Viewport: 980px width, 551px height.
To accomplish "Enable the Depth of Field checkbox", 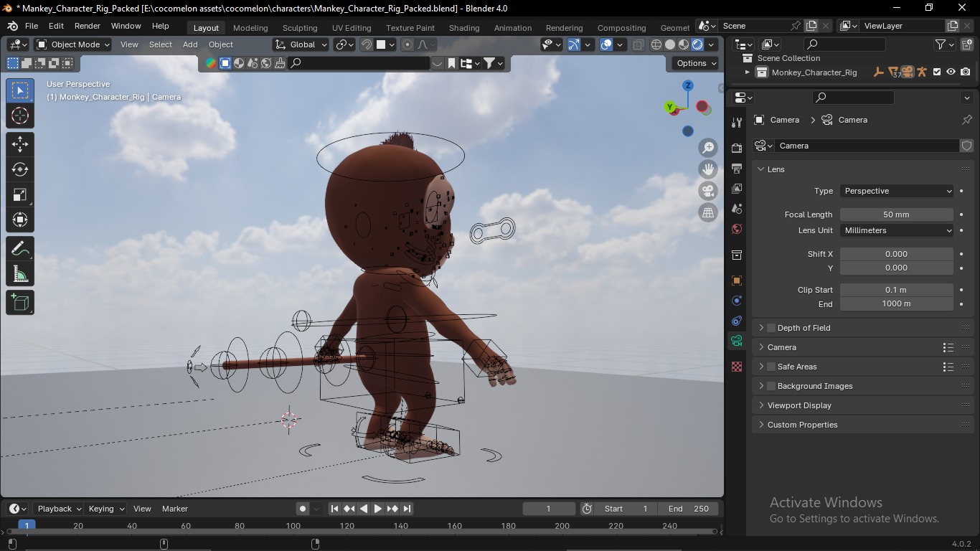I will point(771,328).
